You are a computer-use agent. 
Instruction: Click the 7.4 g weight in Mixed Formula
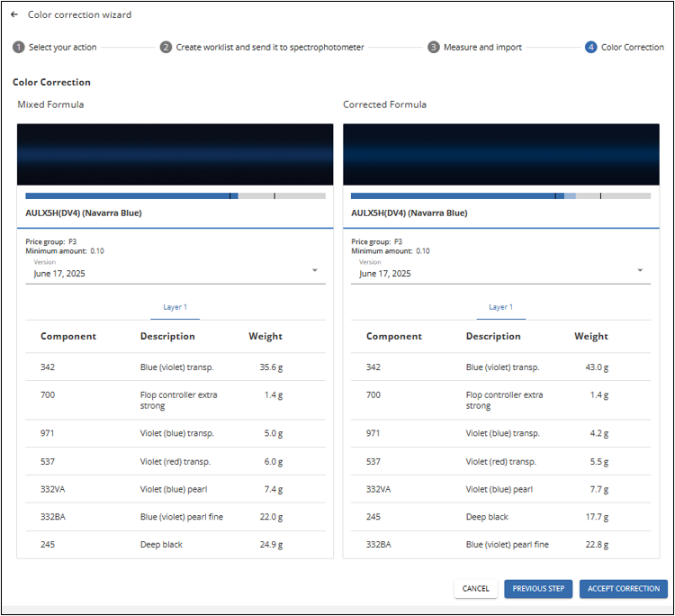[x=274, y=489]
